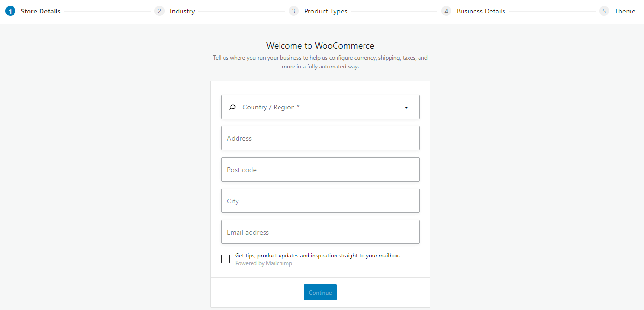The width and height of the screenshot is (644, 310).
Task: Open the Product Types step
Action: 326,11
